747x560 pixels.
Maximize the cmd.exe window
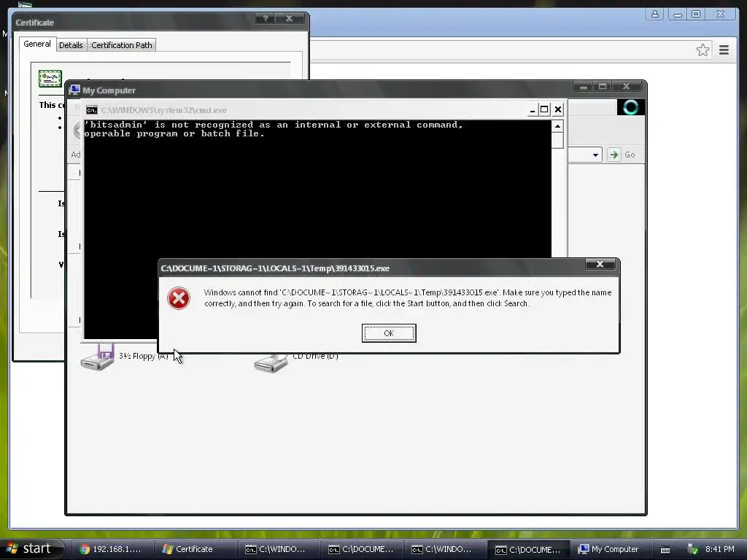[x=544, y=109]
